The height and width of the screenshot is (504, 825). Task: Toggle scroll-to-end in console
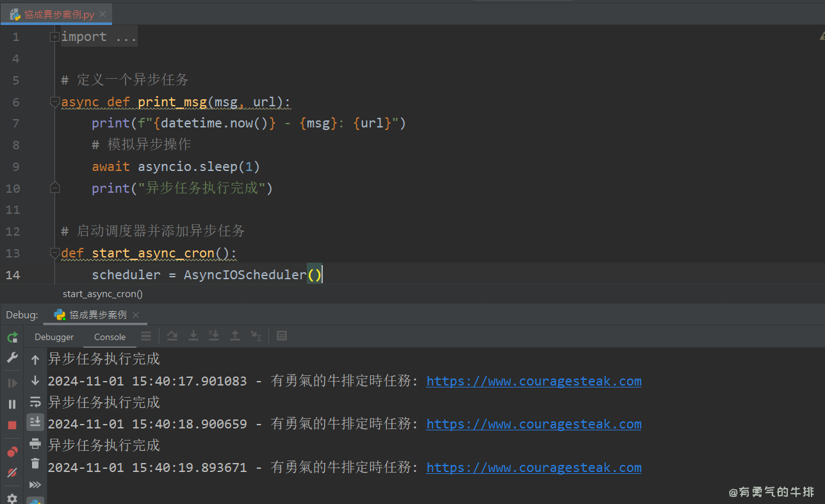[35, 422]
